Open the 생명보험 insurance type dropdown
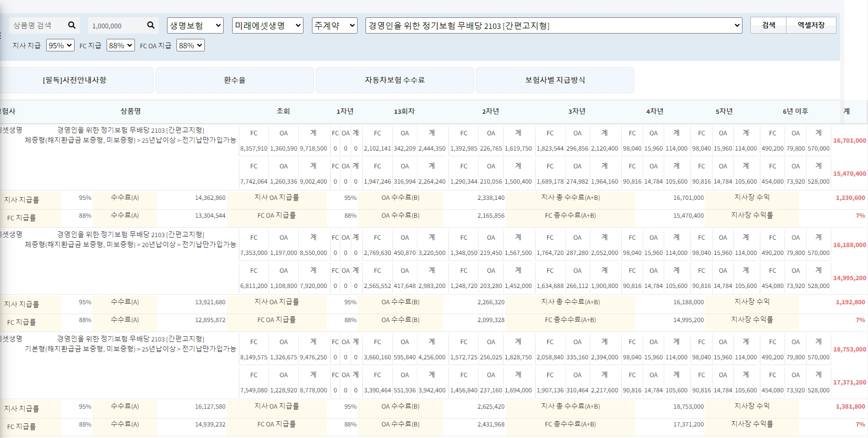 pos(195,25)
